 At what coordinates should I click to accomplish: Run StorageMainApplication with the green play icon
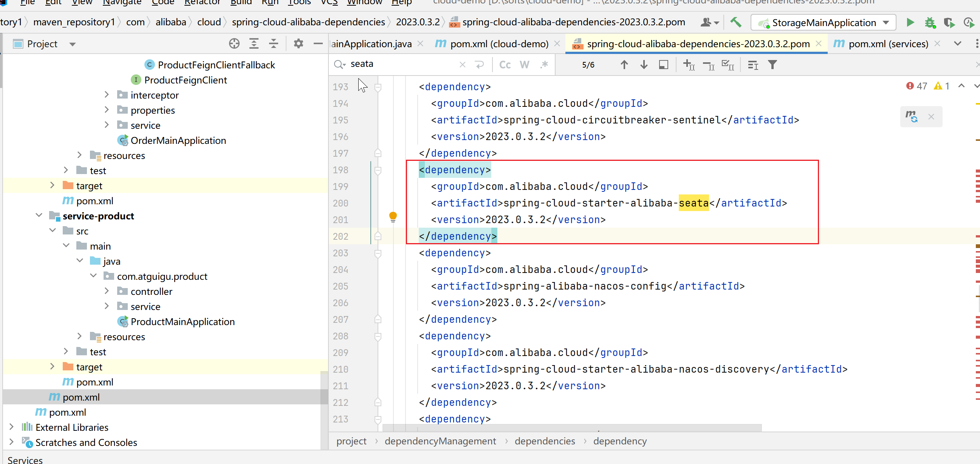coord(910,22)
